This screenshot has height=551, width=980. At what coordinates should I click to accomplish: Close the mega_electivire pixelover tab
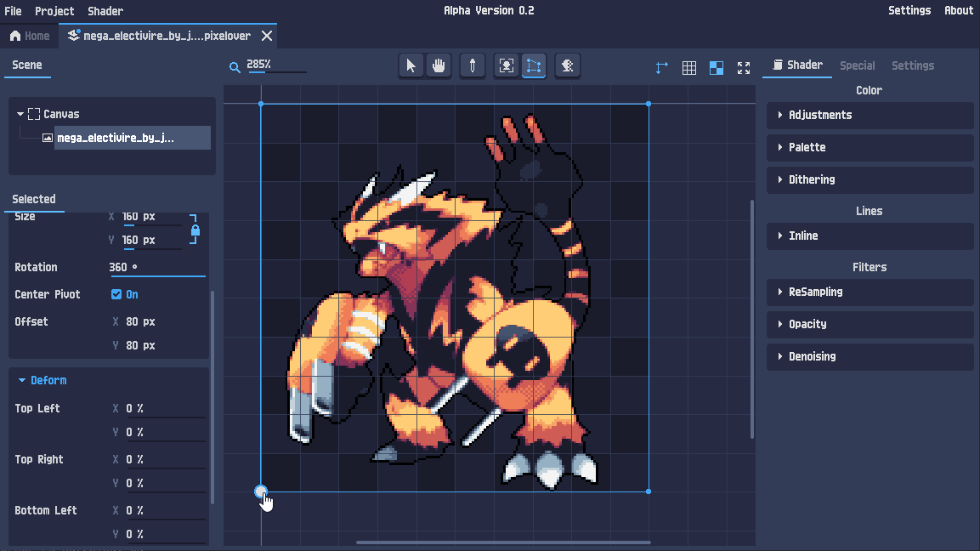267,36
